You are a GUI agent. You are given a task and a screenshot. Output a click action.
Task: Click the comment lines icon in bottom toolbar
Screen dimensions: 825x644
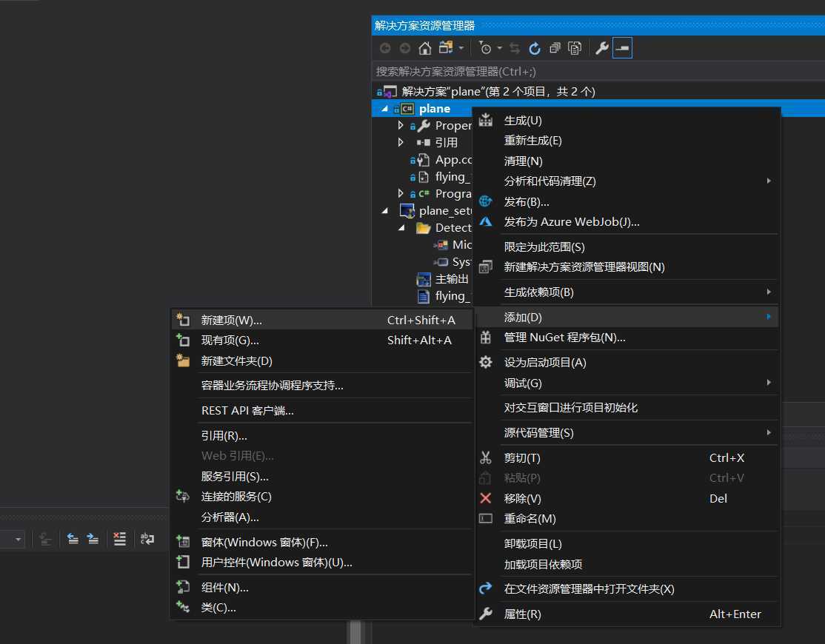point(119,539)
